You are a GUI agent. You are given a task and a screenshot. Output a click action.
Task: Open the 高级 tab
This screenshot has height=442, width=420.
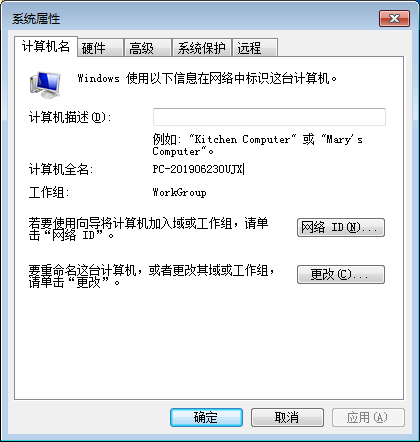pos(148,48)
